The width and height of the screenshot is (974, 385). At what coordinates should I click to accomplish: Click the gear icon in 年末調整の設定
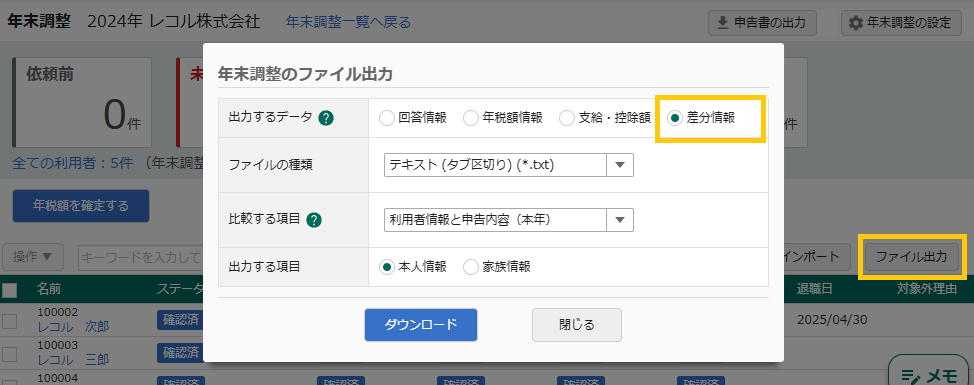(x=855, y=24)
